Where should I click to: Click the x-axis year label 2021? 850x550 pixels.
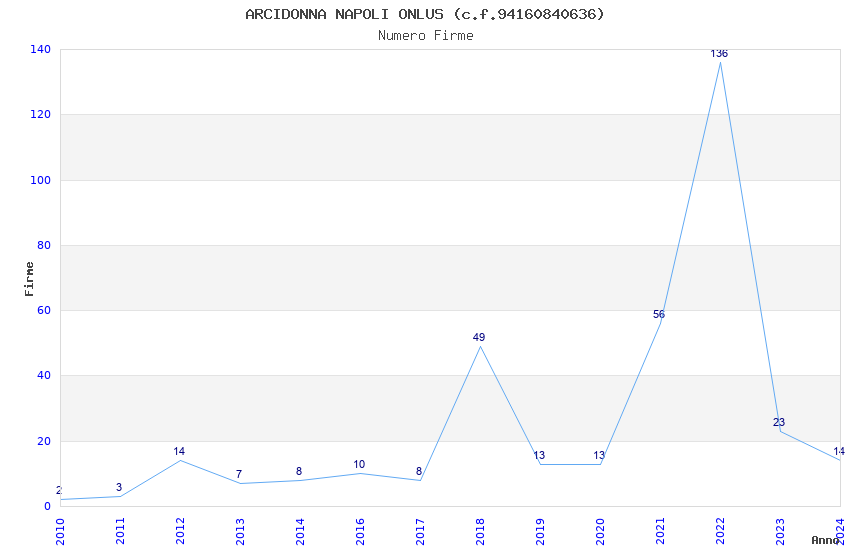[660, 532]
